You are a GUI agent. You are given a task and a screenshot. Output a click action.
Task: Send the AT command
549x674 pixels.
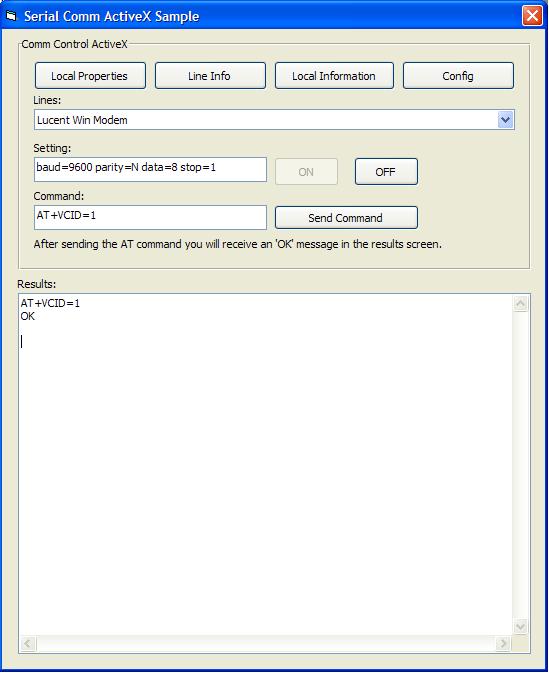click(x=346, y=218)
